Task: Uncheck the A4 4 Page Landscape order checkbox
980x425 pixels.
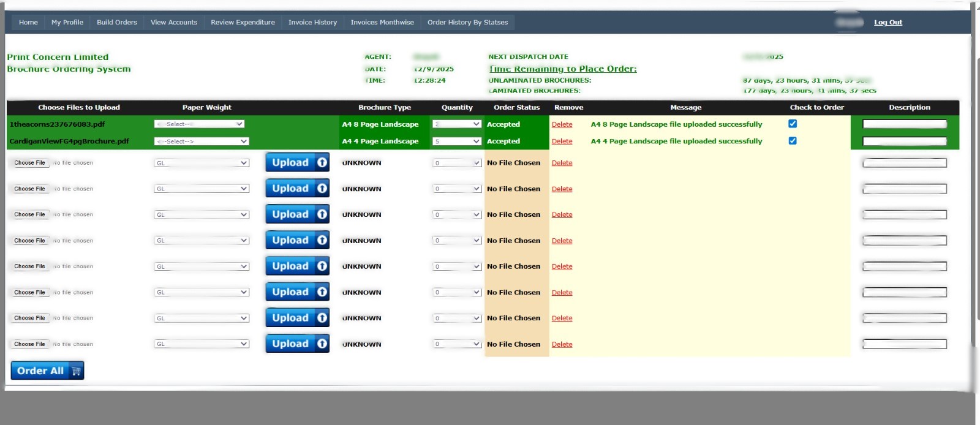Action: [x=793, y=141]
